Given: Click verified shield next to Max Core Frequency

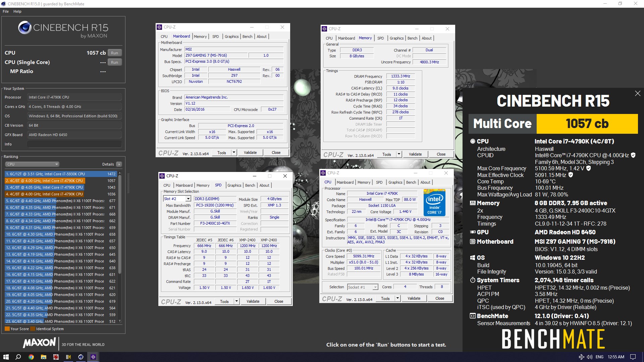Looking at the screenshot, I should click(588, 168).
